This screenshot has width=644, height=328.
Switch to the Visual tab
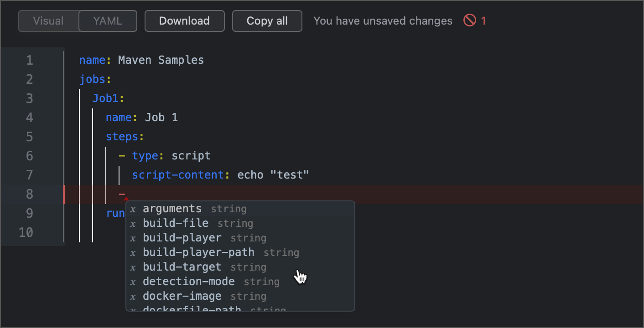(x=48, y=20)
